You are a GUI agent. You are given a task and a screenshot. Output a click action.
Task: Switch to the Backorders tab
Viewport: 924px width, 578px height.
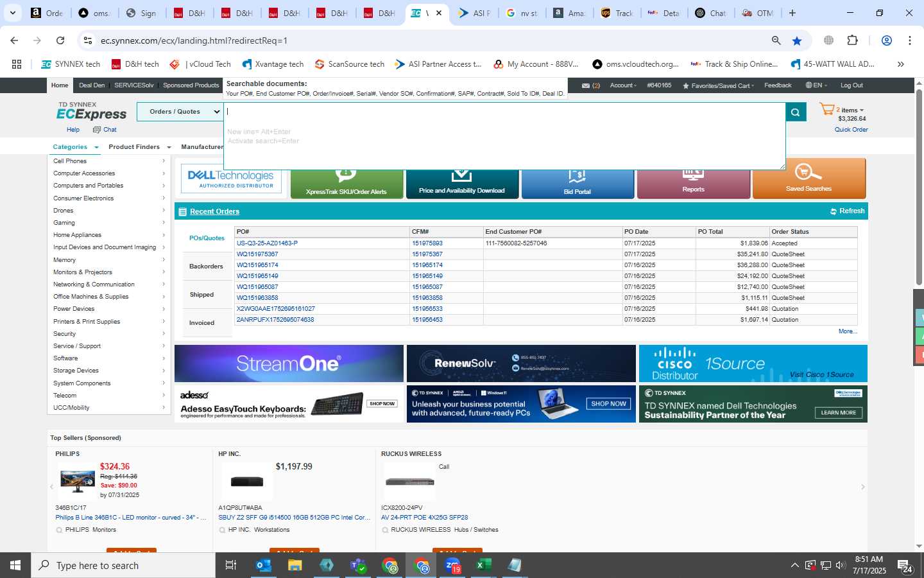click(x=206, y=267)
